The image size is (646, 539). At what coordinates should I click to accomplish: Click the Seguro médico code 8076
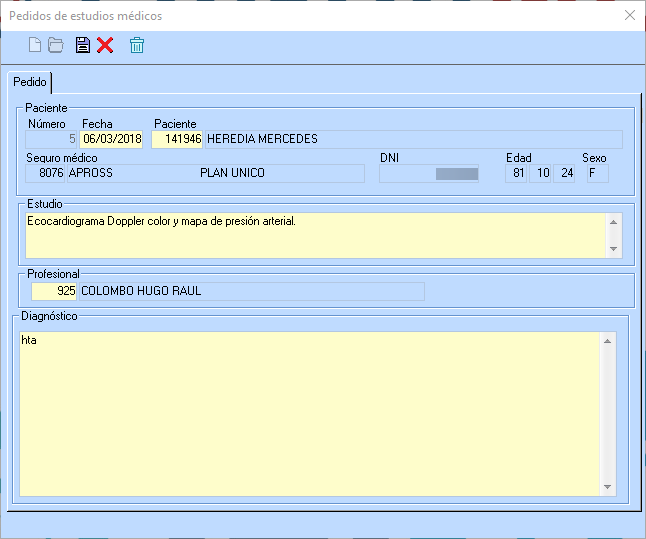[x=45, y=173]
